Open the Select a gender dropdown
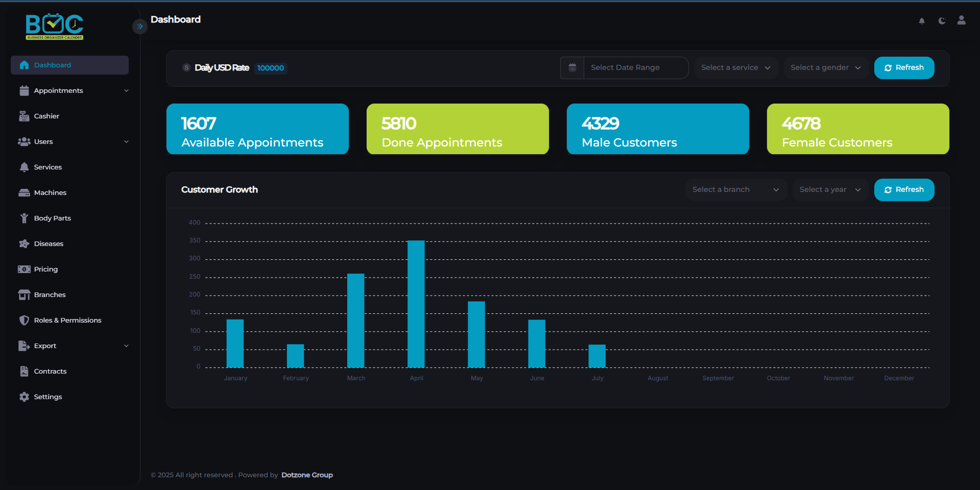 [825, 68]
